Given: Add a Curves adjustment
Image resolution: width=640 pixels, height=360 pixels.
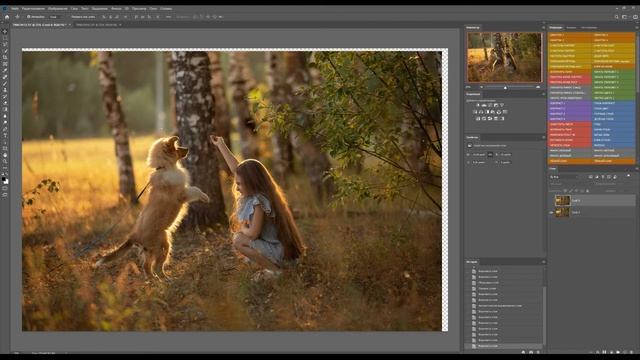Looking at the screenshot, I should [x=490, y=105].
